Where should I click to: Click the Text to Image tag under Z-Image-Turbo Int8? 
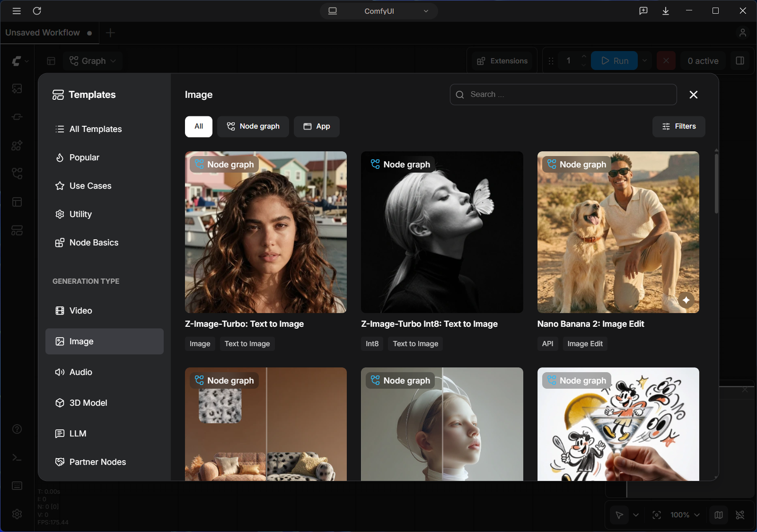415,344
